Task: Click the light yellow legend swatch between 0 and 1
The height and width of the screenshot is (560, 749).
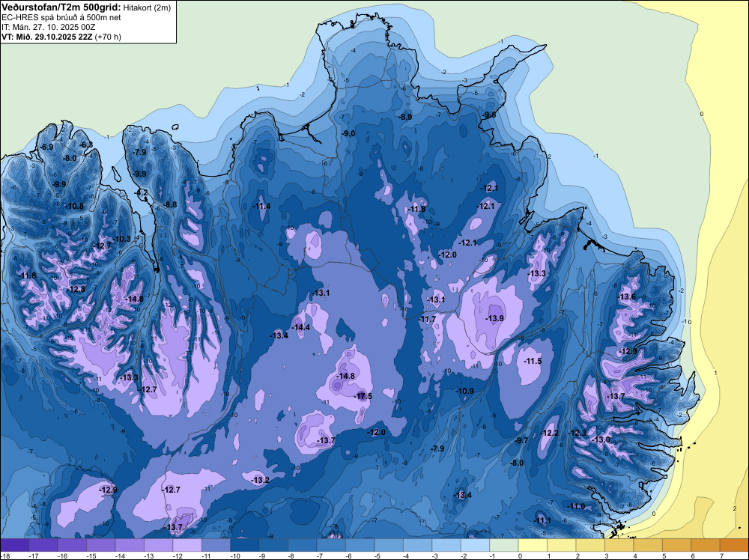Action: tap(533, 545)
